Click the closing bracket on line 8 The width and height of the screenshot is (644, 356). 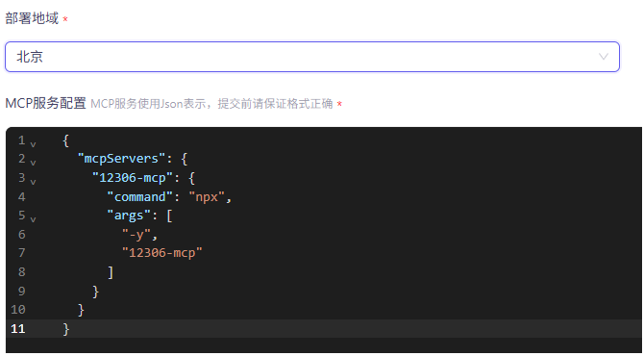tap(111, 272)
